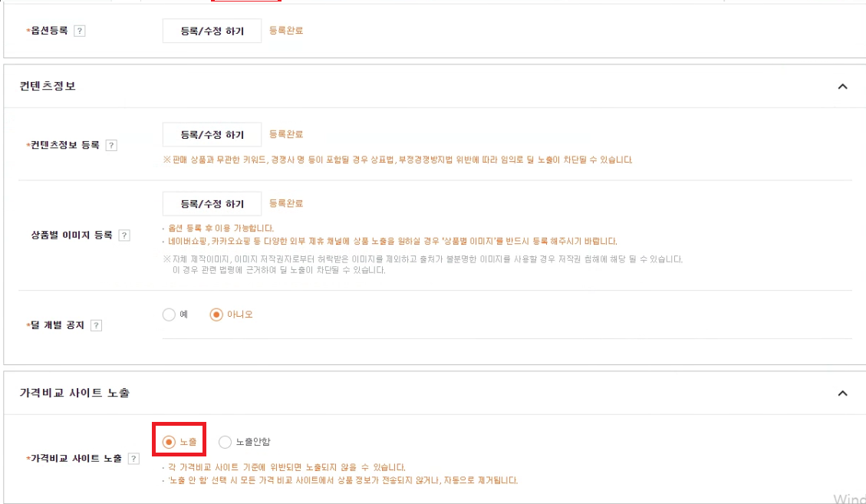This screenshot has width=866, height=504.
Task: Select the 아니오 radio button
Action: (x=216, y=315)
